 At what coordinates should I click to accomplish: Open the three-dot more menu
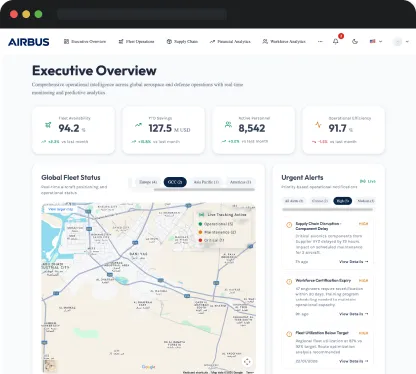tap(320, 42)
